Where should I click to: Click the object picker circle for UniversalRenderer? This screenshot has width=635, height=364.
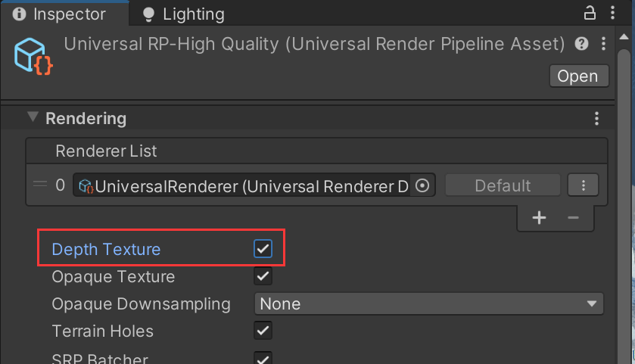[422, 185]
